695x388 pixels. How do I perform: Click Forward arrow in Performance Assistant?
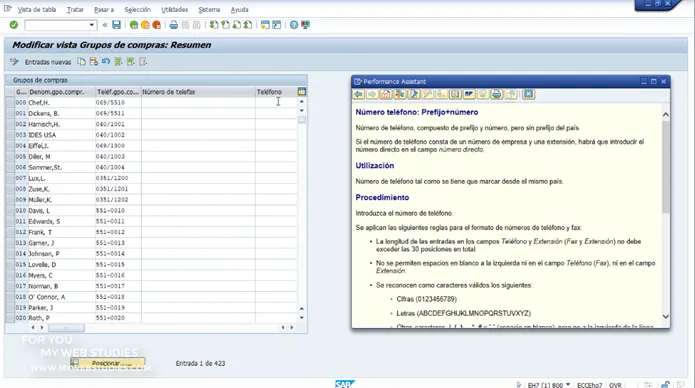(372, 94)
